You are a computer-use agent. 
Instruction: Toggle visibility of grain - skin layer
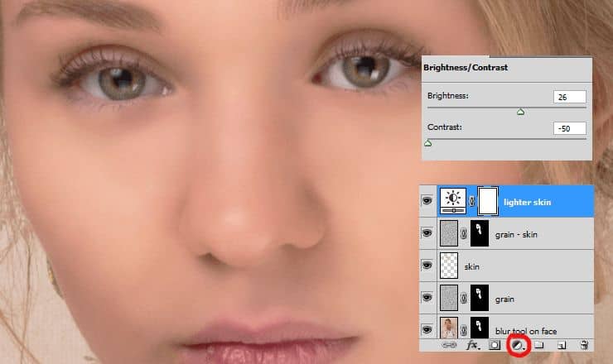427,233
